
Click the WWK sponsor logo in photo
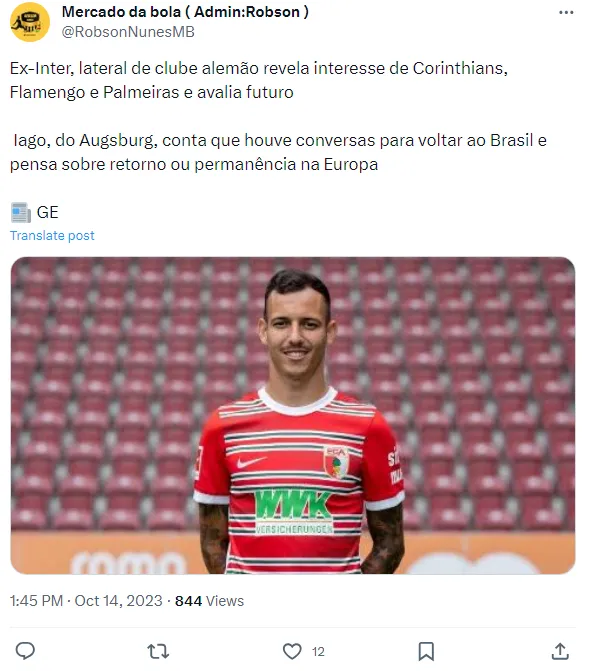[x=294, y=512]
